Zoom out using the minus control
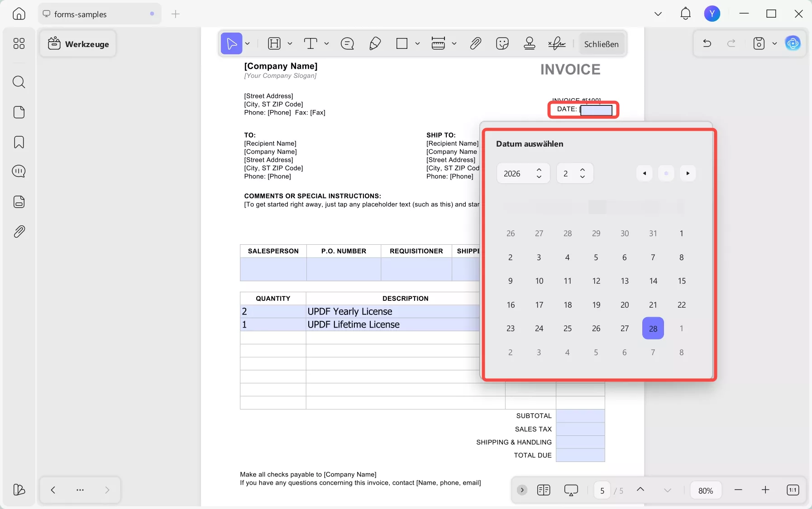Viewport: 812px width, 509px height. pyautogui.click(x=738, y=490)
